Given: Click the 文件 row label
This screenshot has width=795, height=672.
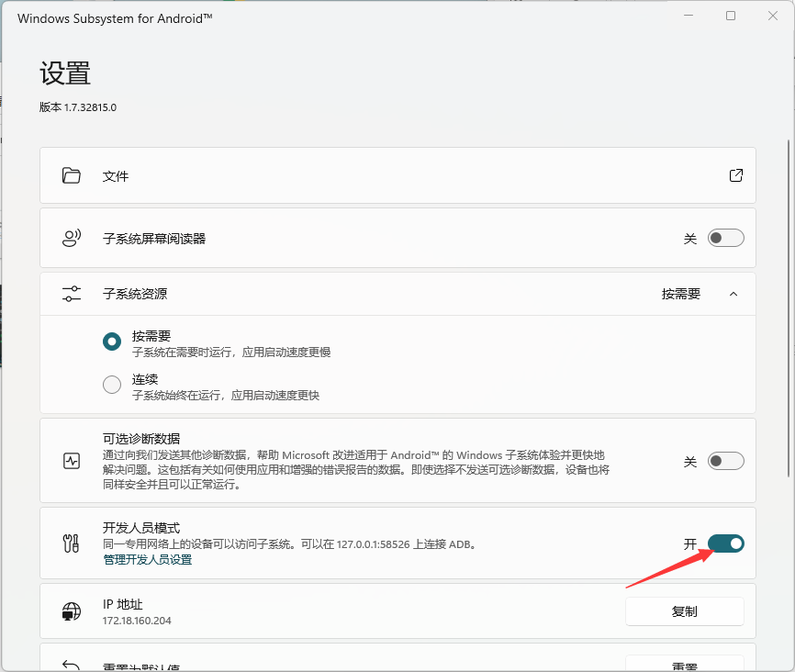Looking at the screenshot, I should pos(116,176).
